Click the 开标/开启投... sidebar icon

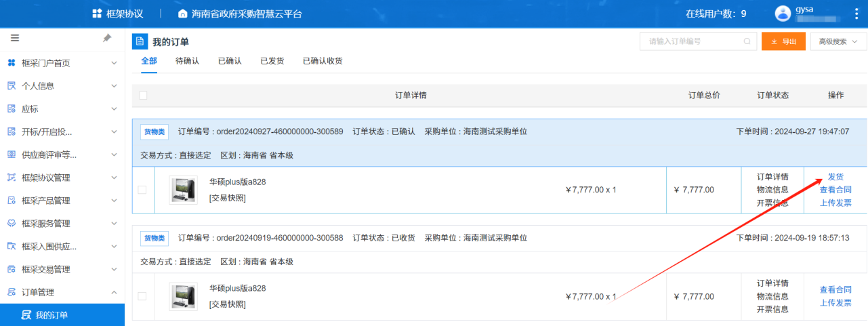[x=11, y=131]
